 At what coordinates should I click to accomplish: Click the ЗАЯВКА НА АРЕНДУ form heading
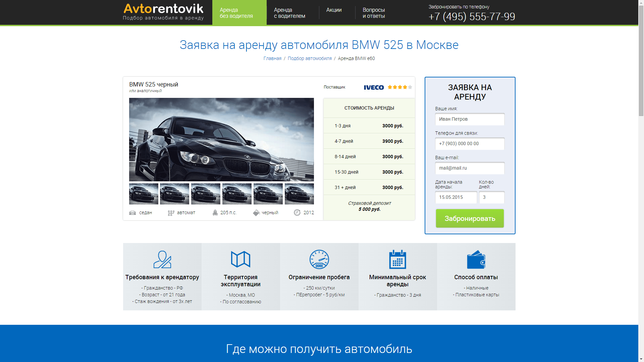pos(470,92)
